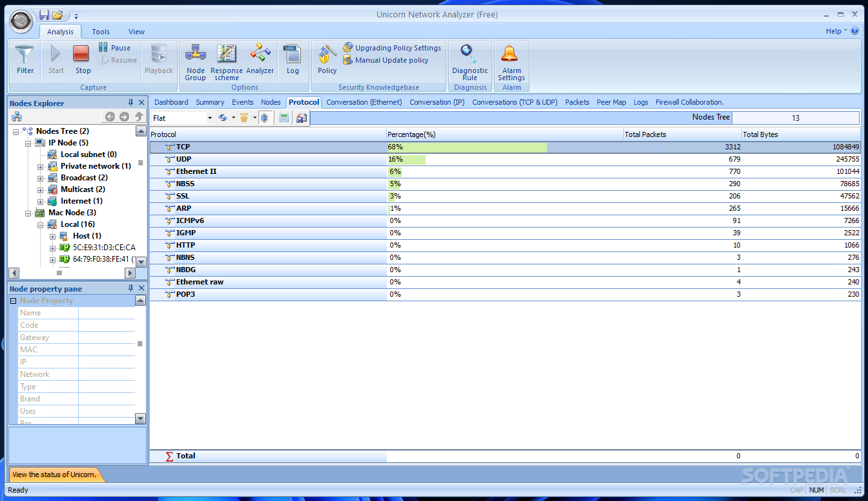The image size is (868, 501).
Task: Launch the Analyzer option
Action: tap(260, 60)
